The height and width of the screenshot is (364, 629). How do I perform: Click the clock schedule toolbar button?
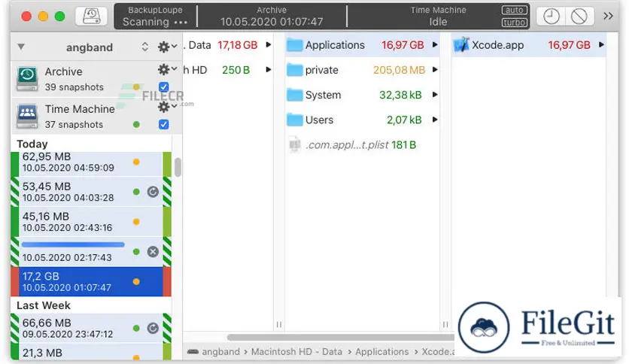[x=552, y=17]
